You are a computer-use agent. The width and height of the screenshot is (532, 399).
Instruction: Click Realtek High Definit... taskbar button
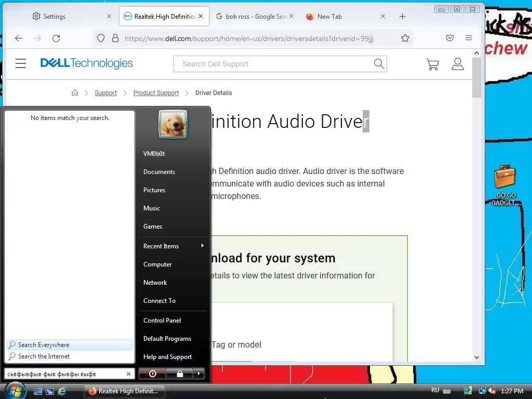[x=125, y=391]
